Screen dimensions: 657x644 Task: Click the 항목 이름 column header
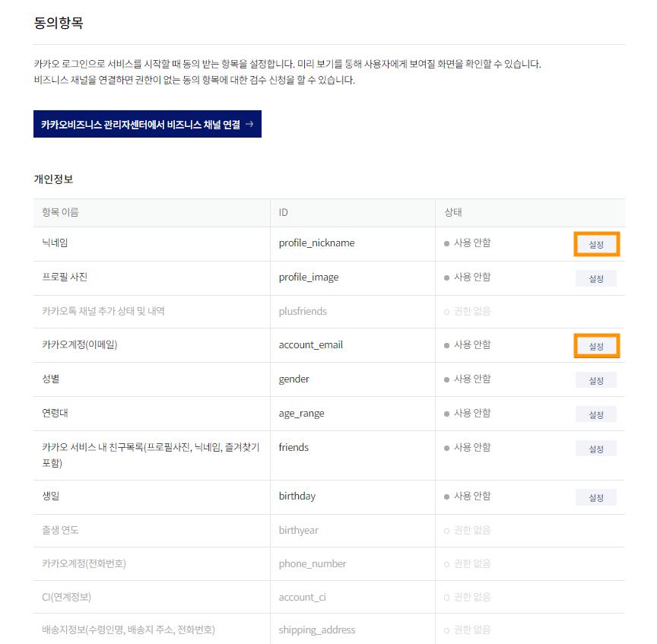tap(60, 212)
